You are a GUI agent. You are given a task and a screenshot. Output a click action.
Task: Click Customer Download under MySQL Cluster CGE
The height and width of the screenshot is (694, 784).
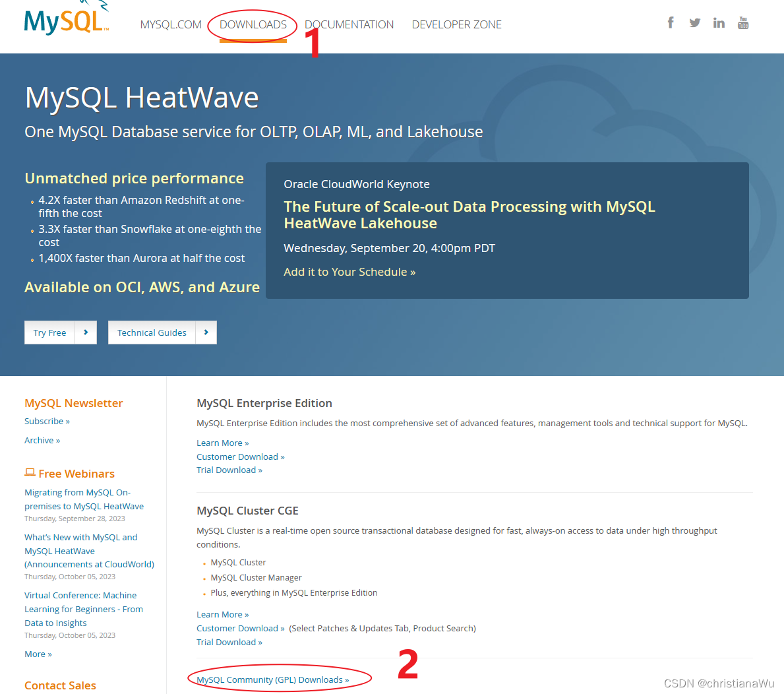click(x=241, y=628)
